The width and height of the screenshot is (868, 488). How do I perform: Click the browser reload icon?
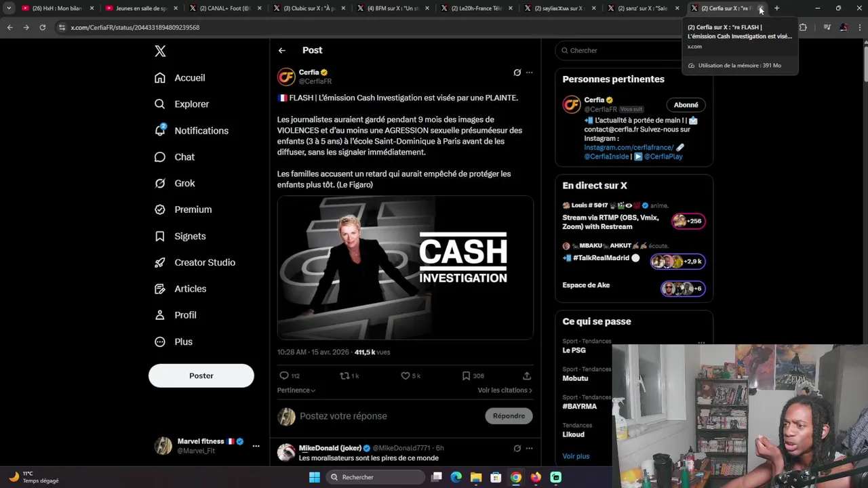(x=42, y=28)
